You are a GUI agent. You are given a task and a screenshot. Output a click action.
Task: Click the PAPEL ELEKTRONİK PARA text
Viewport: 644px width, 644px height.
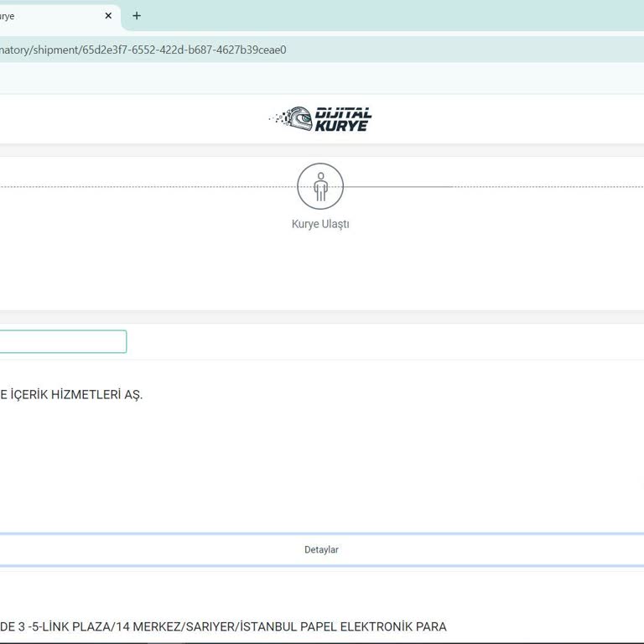coord(373,626)
